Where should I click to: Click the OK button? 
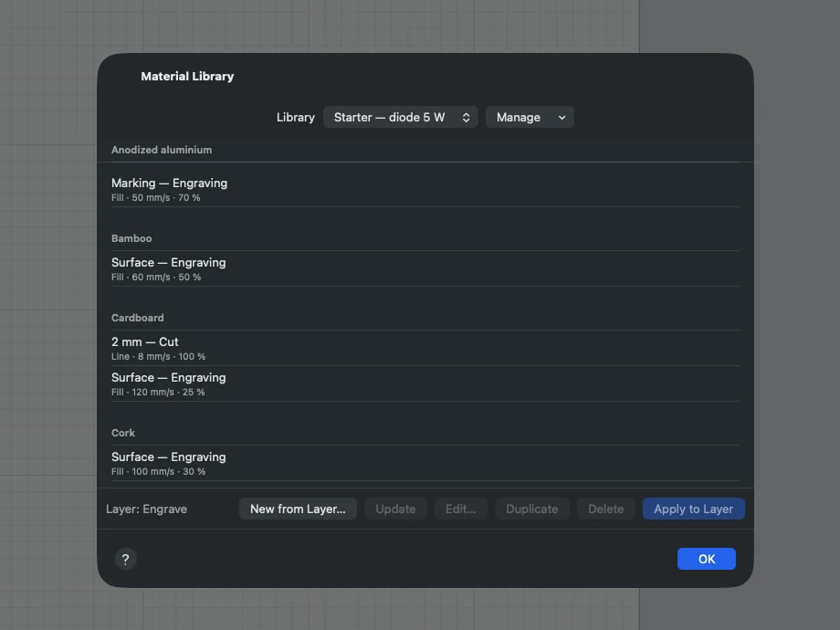point(706,559)
